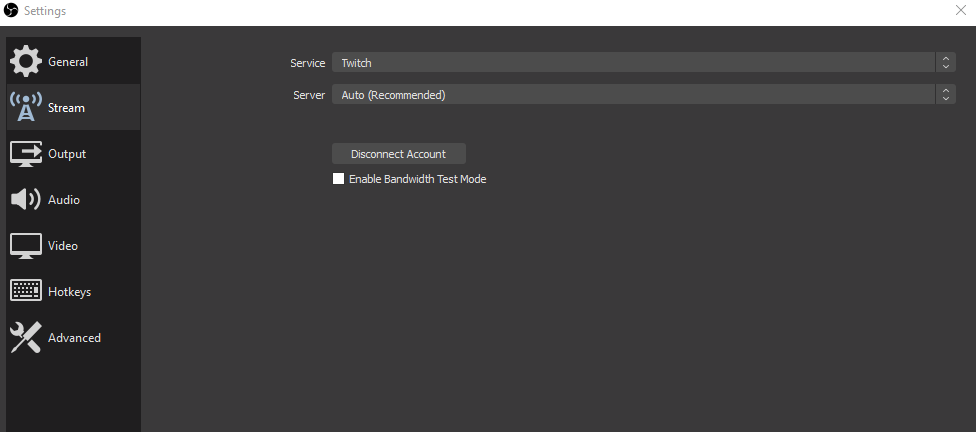Open the Audio settings tab

pyautogui.click(x=73, y=200)
